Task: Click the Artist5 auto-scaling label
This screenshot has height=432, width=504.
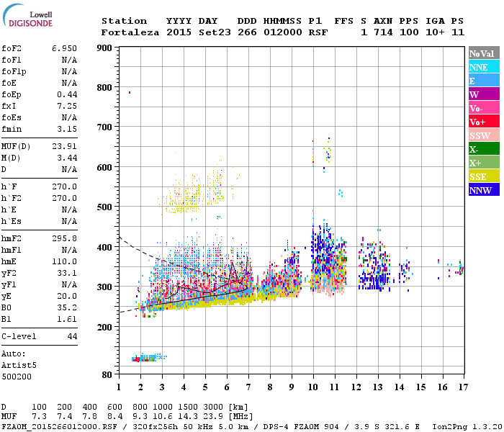Action: pos(19,366)
